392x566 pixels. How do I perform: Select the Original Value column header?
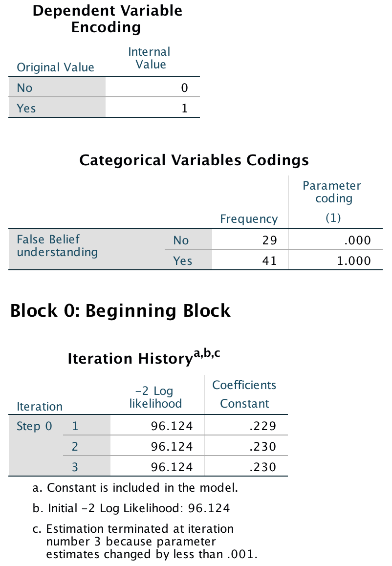[x=55, y=67]
